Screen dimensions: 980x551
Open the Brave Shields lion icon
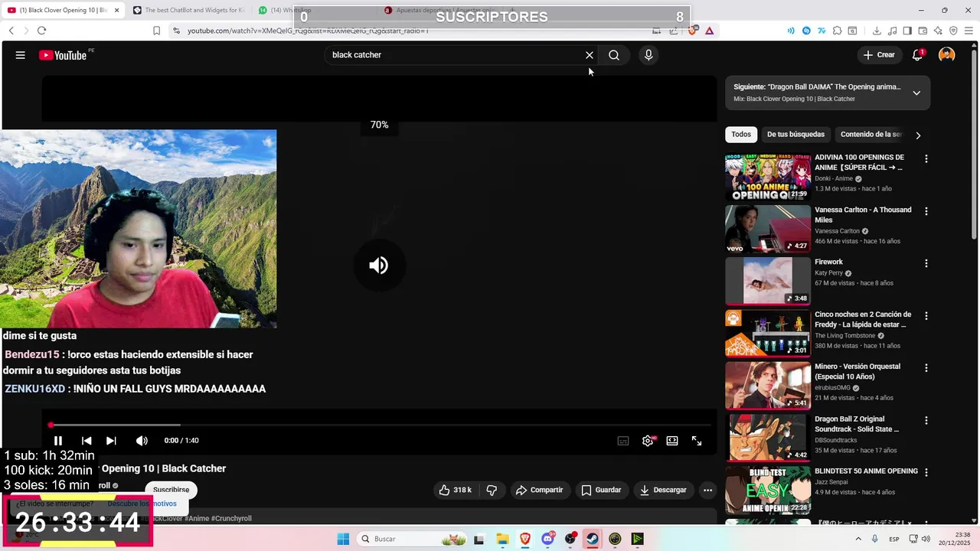pos(693,31)
